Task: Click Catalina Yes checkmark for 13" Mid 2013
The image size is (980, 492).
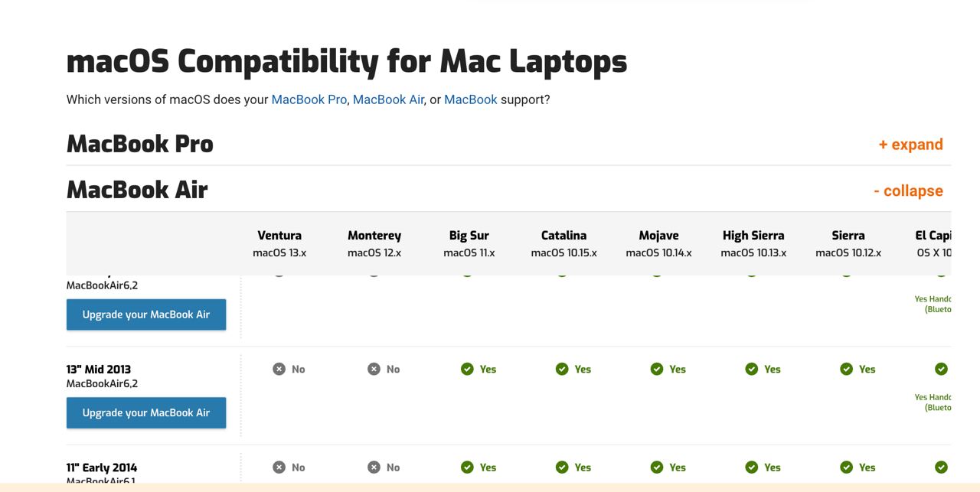Action: tap(562, 369)
